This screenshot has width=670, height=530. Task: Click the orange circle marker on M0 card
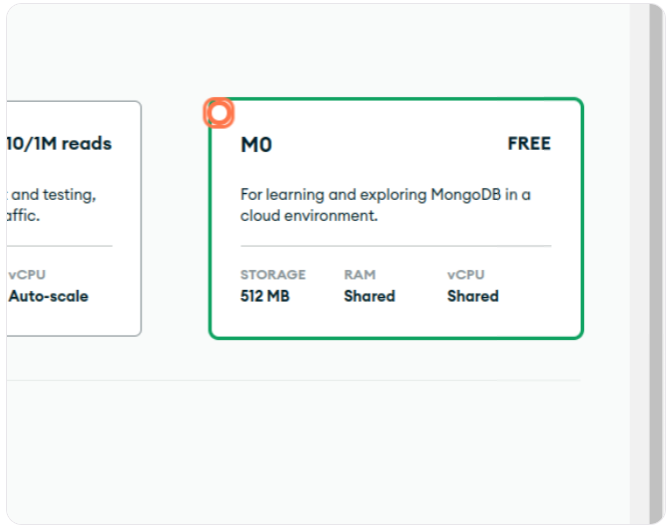(219, 113)
